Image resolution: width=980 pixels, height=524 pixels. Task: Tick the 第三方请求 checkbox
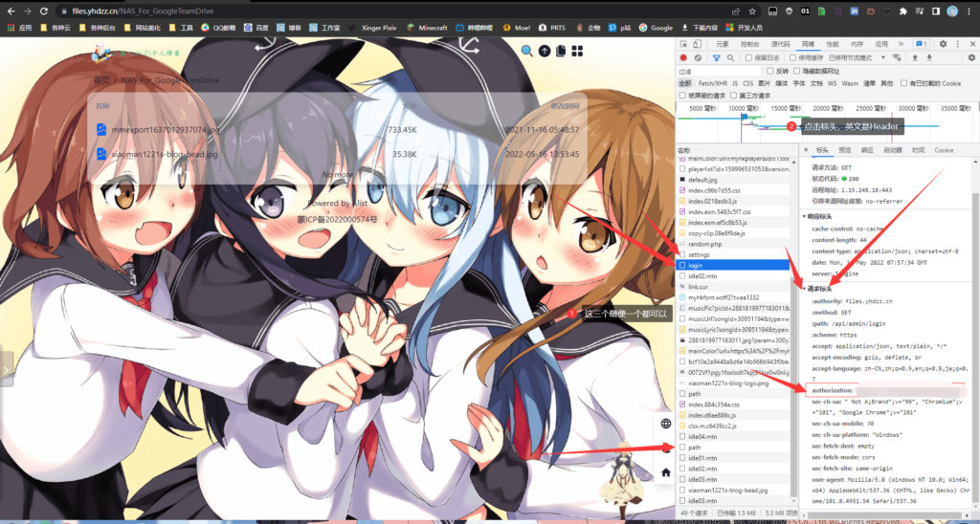734,96
